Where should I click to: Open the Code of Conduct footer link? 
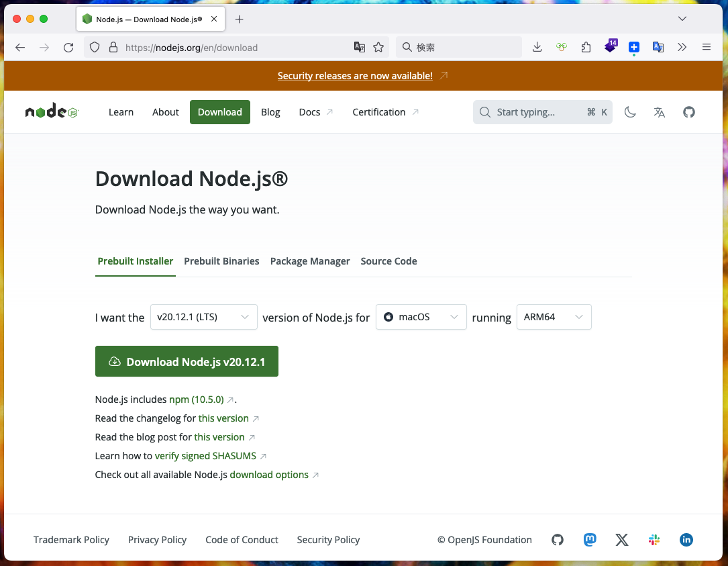tap(242, 540)
